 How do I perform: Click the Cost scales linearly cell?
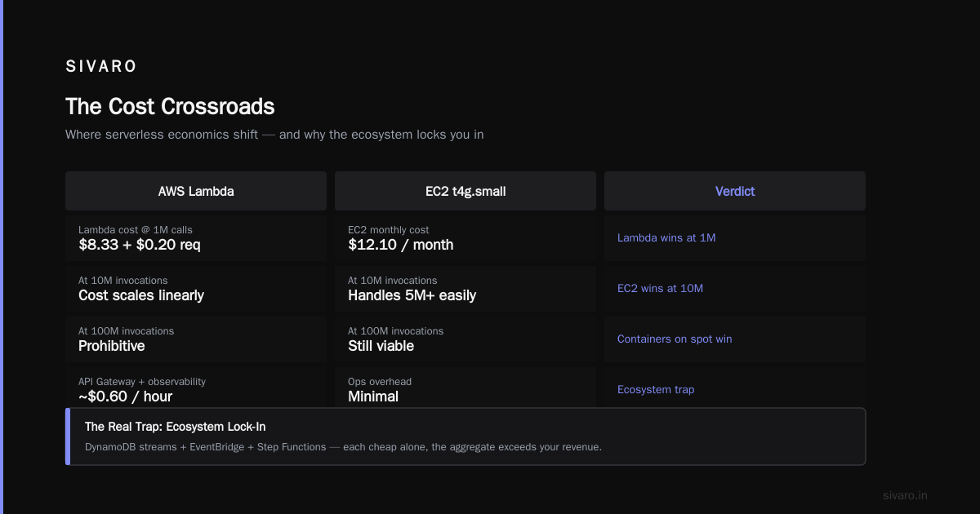pyautogui.click(x=196, y=289)
